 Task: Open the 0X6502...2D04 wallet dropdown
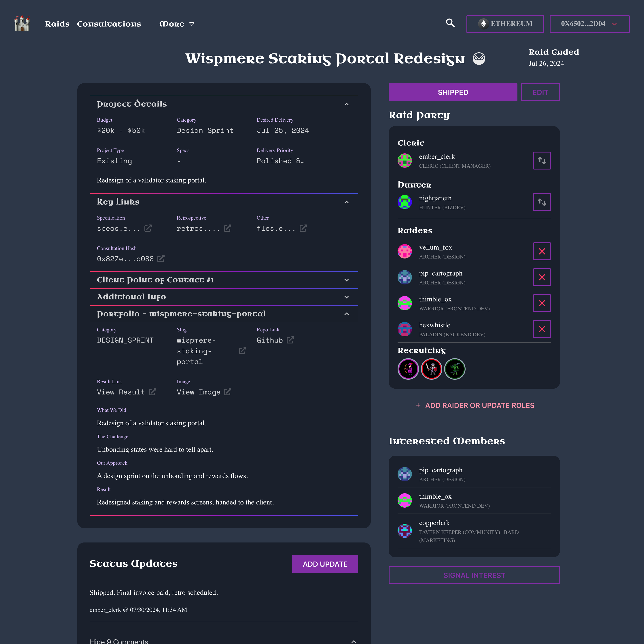tap(589, 24)
